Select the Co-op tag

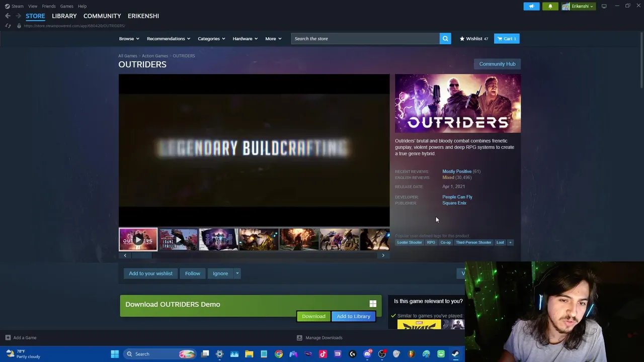point(445,242)
